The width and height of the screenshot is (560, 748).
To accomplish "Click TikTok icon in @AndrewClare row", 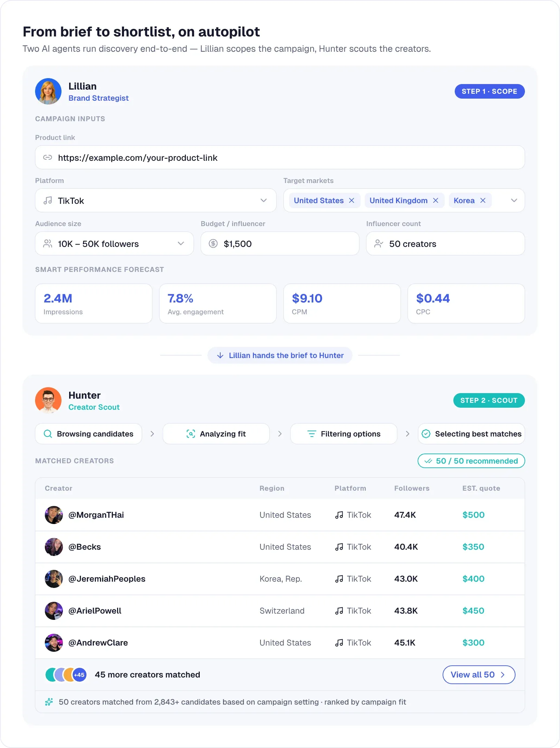I will [x=339, y=643].
